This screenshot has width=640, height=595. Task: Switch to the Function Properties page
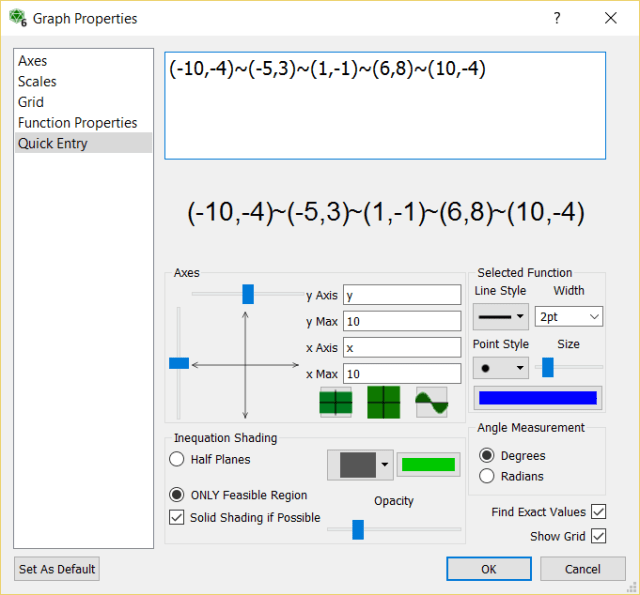pyautogui.click(x=77, y=123)
